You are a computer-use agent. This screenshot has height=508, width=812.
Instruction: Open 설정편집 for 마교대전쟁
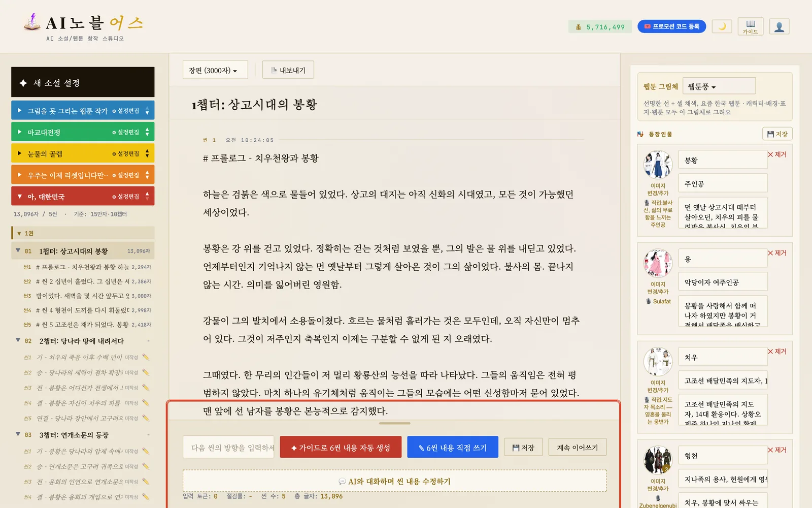click(126, 132)
